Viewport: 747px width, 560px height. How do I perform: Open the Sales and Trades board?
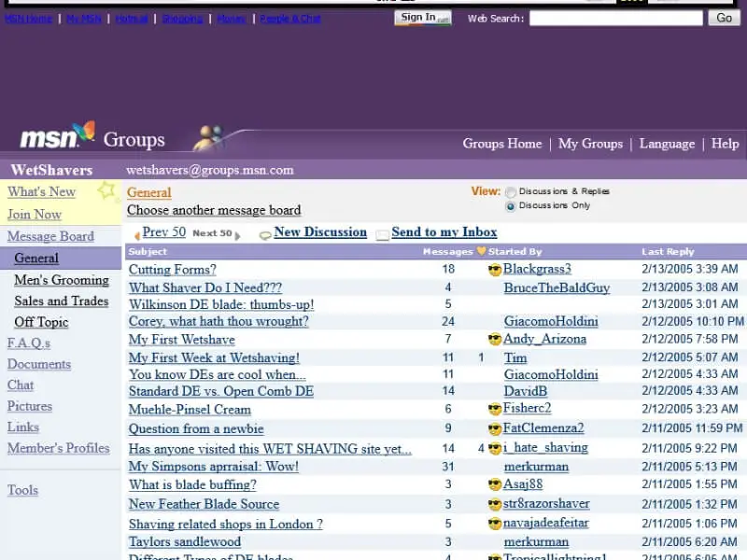tap(62, 301)
